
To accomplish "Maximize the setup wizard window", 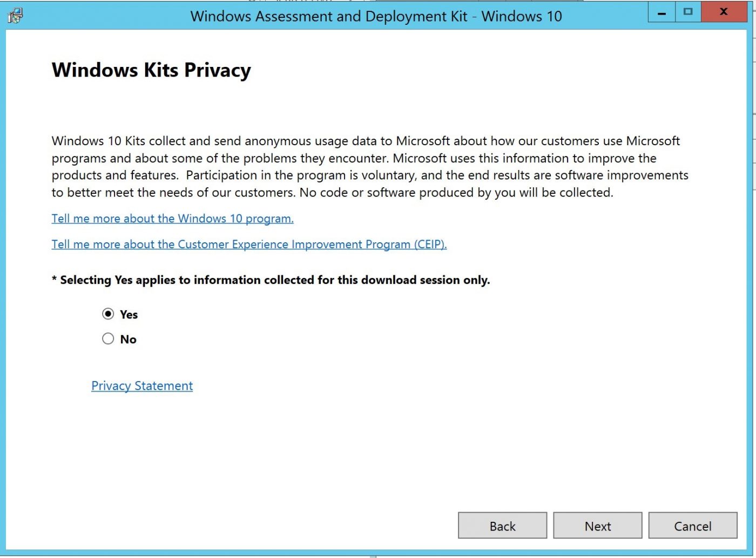I will [x=688, y=11].
